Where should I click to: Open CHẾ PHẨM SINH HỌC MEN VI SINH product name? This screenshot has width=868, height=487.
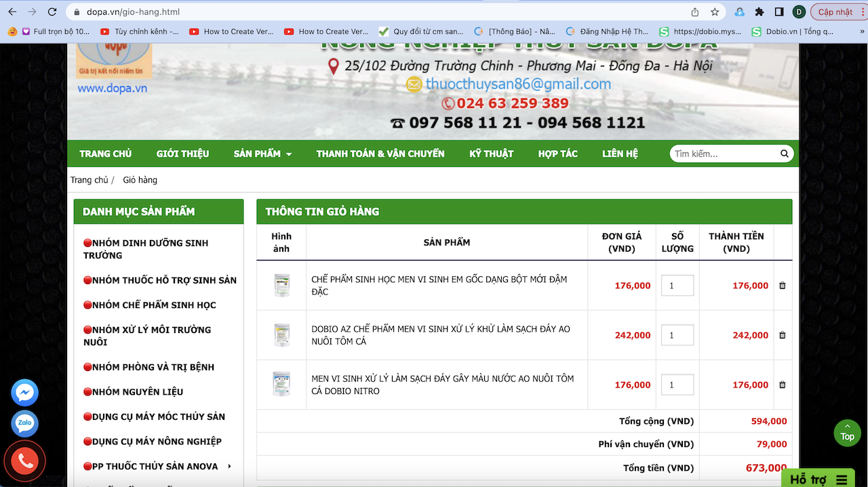point(439,286)
